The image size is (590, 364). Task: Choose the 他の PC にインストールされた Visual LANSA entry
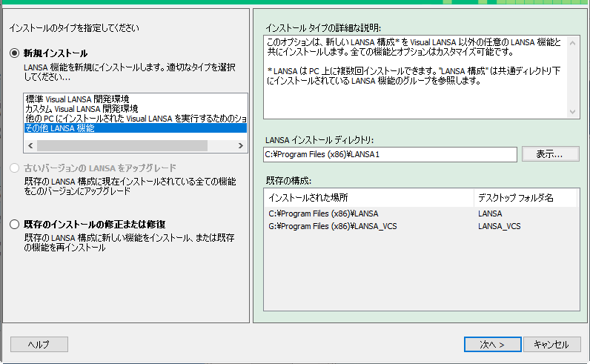(x=136, y=119)
